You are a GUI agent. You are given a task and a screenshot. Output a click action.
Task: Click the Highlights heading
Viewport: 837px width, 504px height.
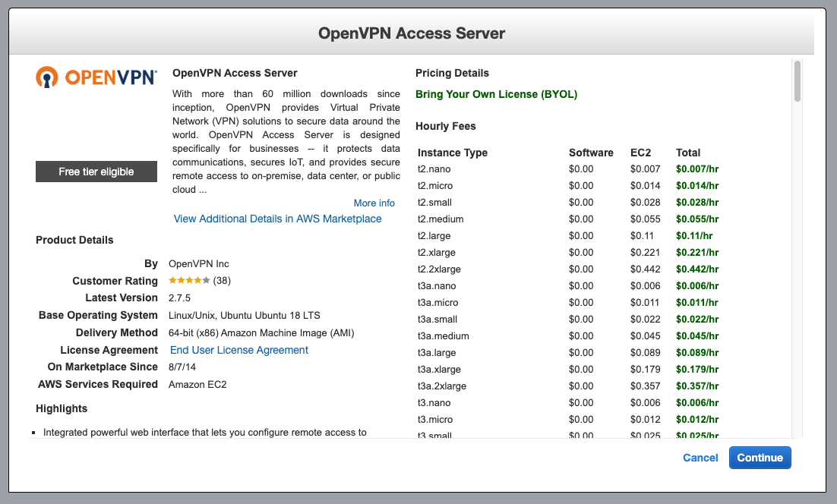62,408
